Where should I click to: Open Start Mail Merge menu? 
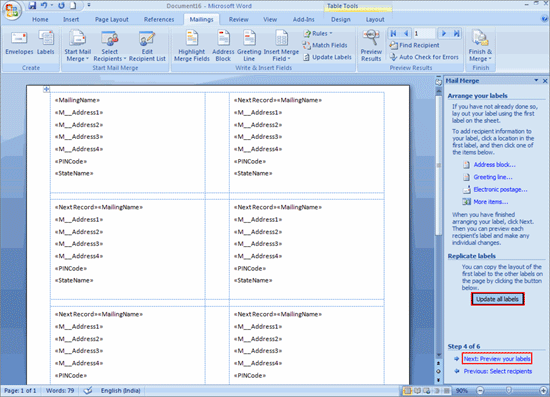[x=78, y=46]
